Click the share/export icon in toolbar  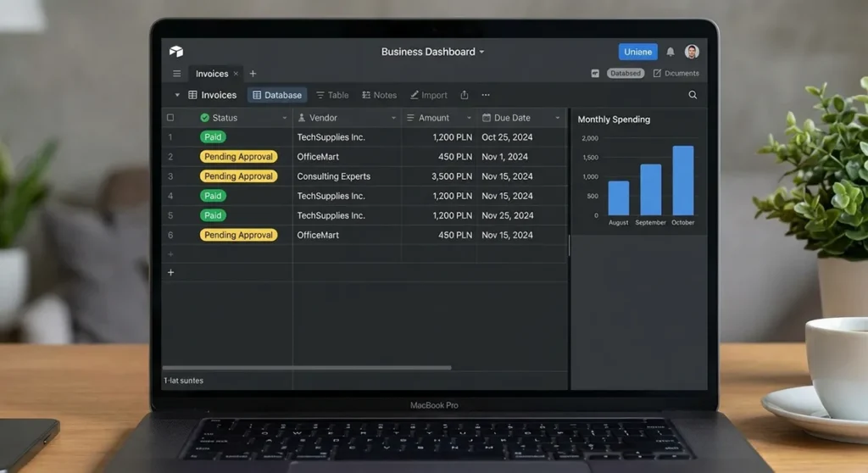pyautogui.click(x=464, y=95)
